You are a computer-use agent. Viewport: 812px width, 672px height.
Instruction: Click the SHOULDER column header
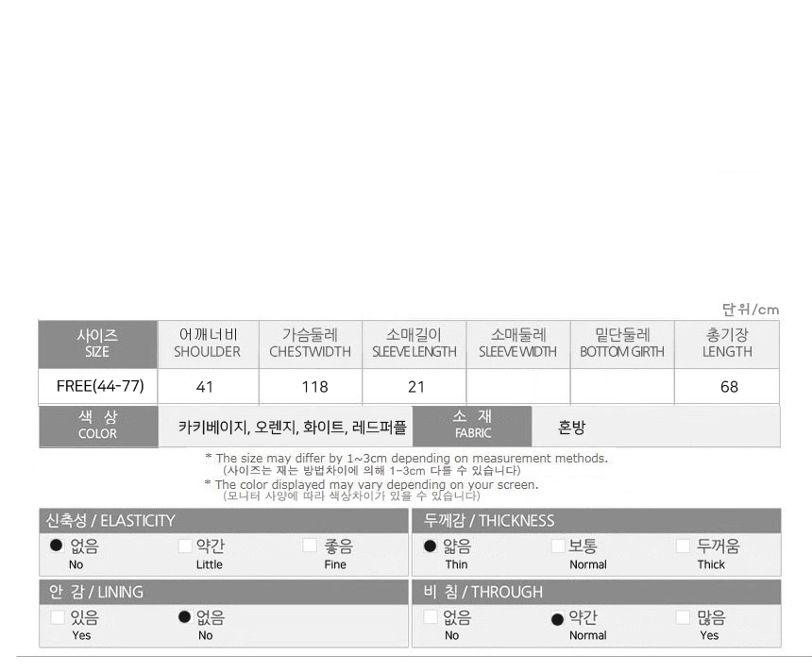pyautogui.click(x=207, y=344)
